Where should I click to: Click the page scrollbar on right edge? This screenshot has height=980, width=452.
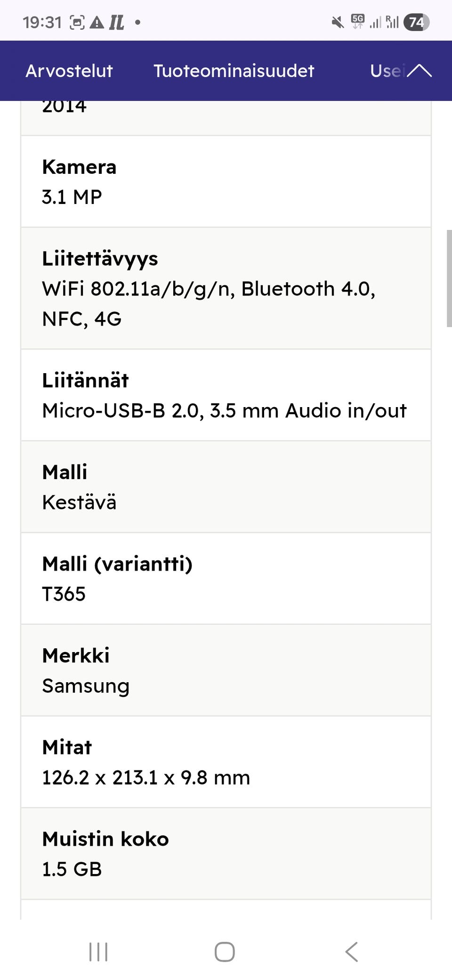449,278
